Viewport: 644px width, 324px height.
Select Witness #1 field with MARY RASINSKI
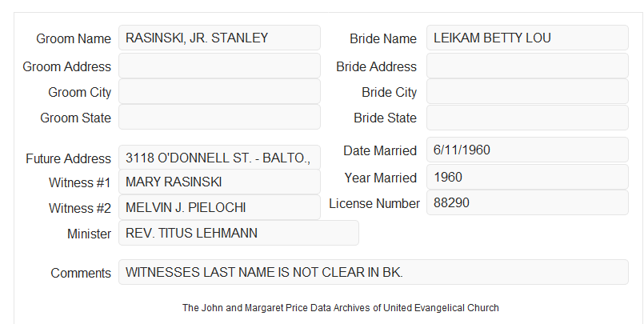(x=219, y=182)
